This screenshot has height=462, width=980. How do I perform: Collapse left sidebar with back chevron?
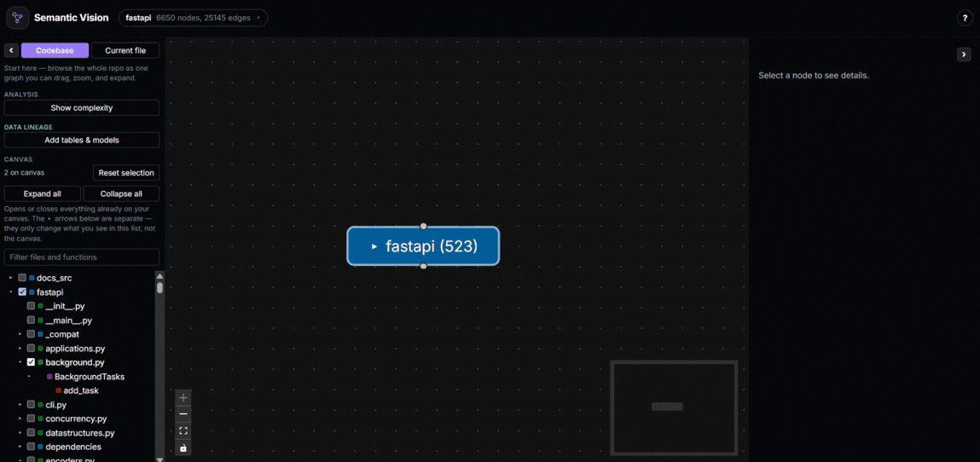10,50
